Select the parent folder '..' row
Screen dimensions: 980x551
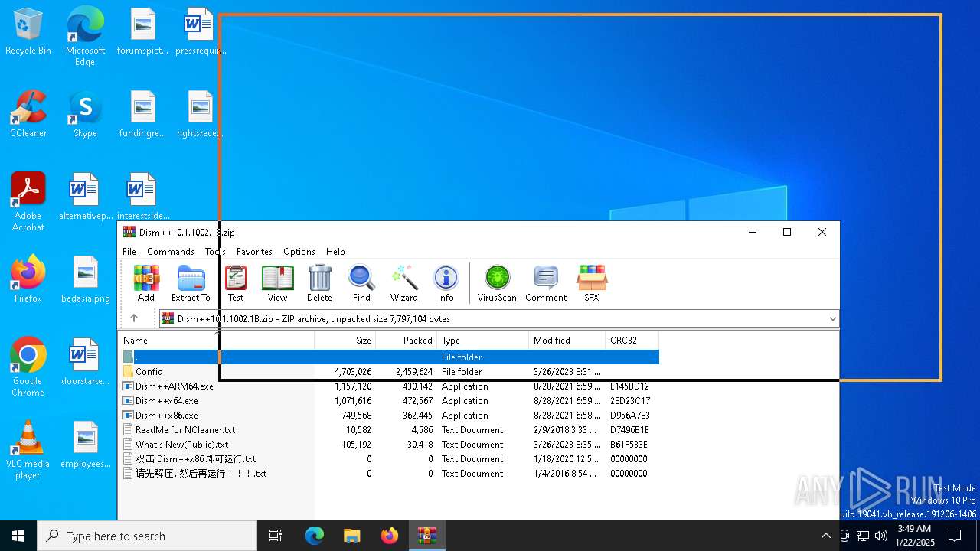click(389, 357)
